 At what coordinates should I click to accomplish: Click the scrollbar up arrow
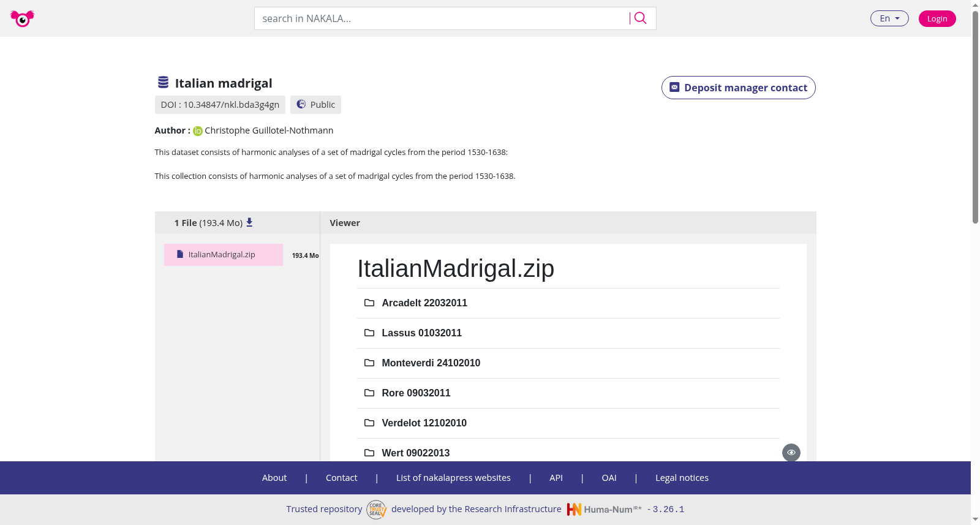(975, 5)
